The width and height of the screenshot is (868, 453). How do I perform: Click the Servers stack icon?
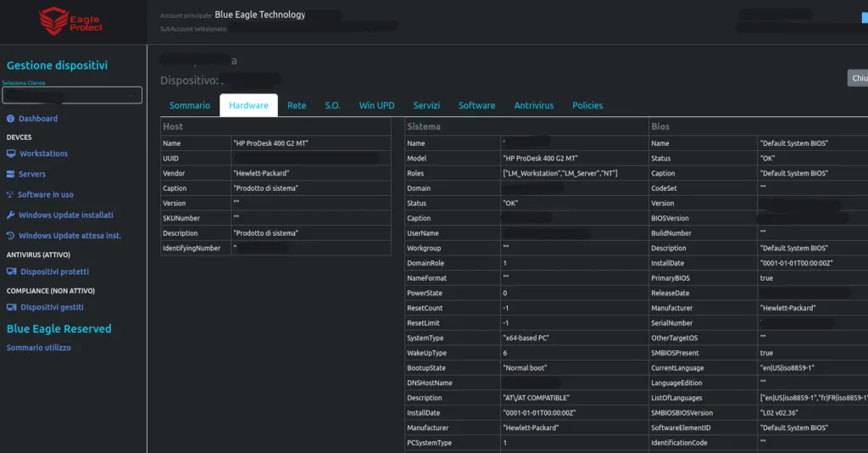10,174
